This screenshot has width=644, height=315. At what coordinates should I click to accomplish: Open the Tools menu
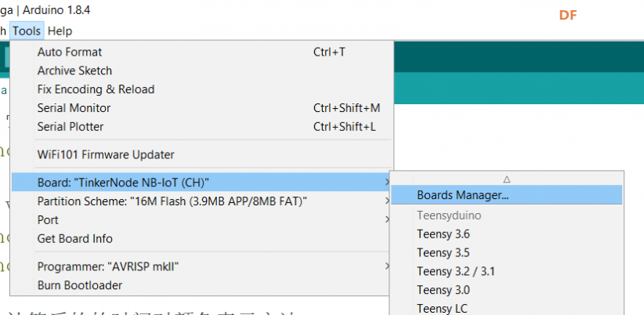(27, 31)
